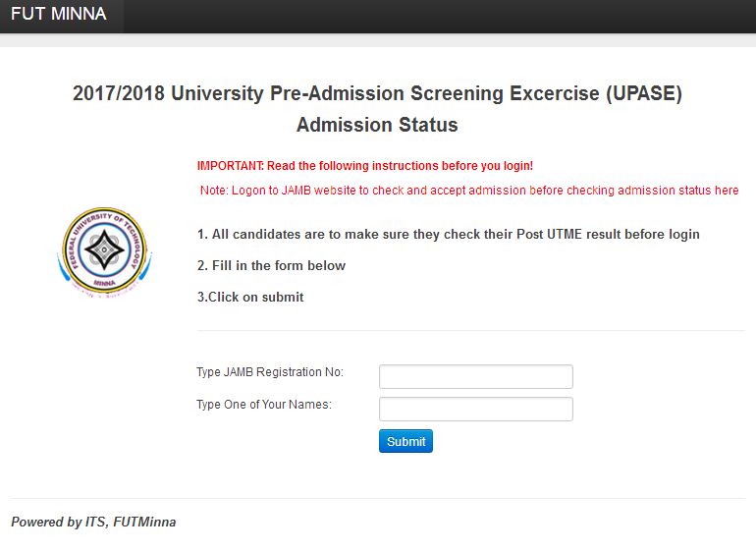This screenshot has height=552, width=756.
Task: Click the red note about JAMB website
Action: click(469, 191)
